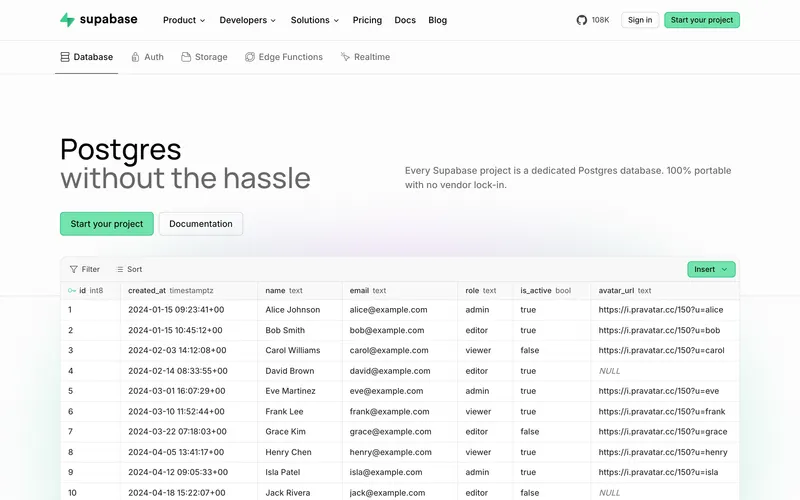Viewport: 800px width, 500px height.
Task: Switch to the Storage tab
Action: point(204,57)
